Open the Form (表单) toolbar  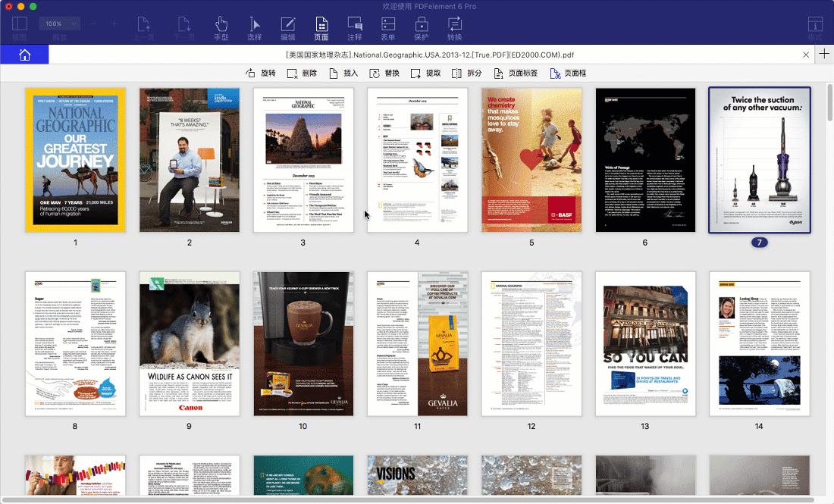tap(387, 29)
